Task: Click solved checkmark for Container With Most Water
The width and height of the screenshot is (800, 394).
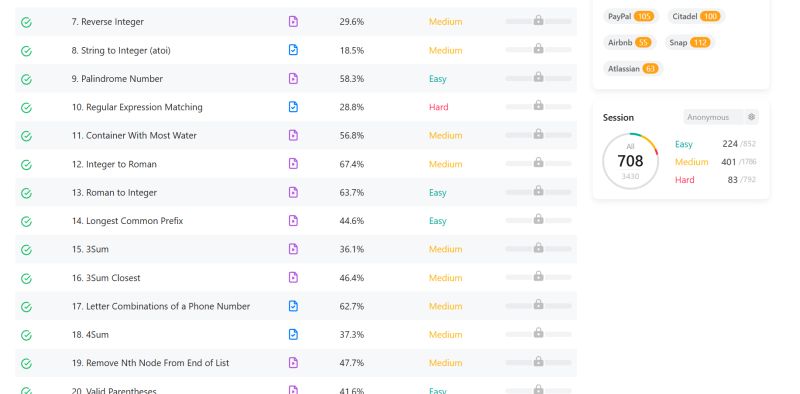Action: tap(26, 136)
